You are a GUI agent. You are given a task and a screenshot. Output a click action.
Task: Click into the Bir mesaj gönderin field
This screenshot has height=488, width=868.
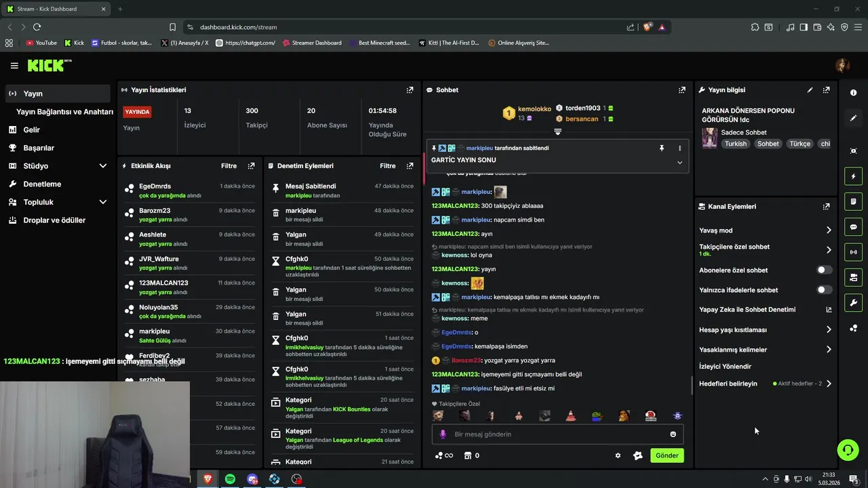tap(557, 434)
